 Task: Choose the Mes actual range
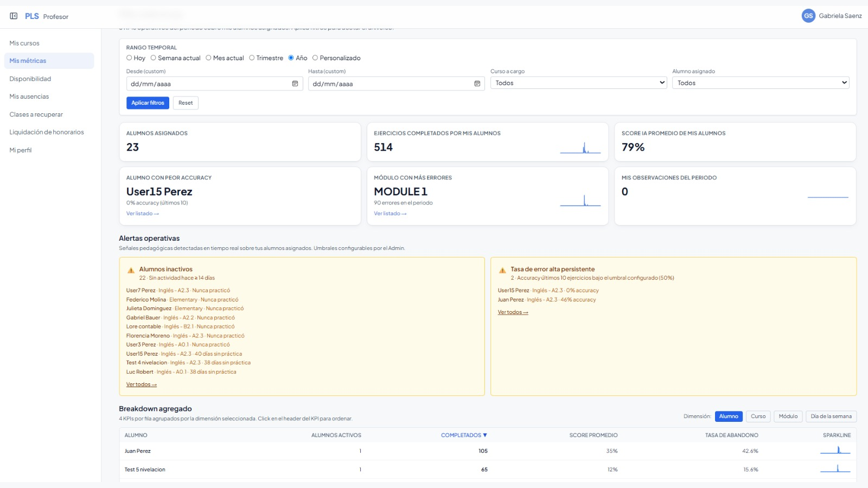(208, 58)
